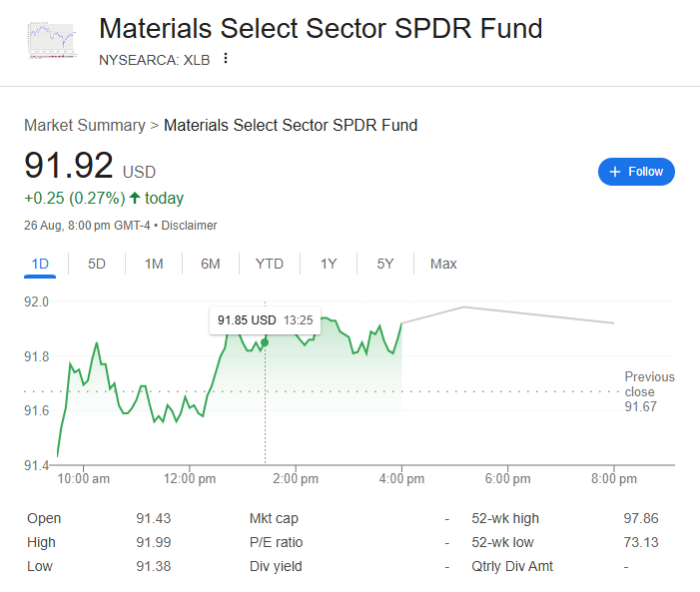Click the 10:00 am axis label
Viewport: 700px width, 592px height.
coord(84,479)
